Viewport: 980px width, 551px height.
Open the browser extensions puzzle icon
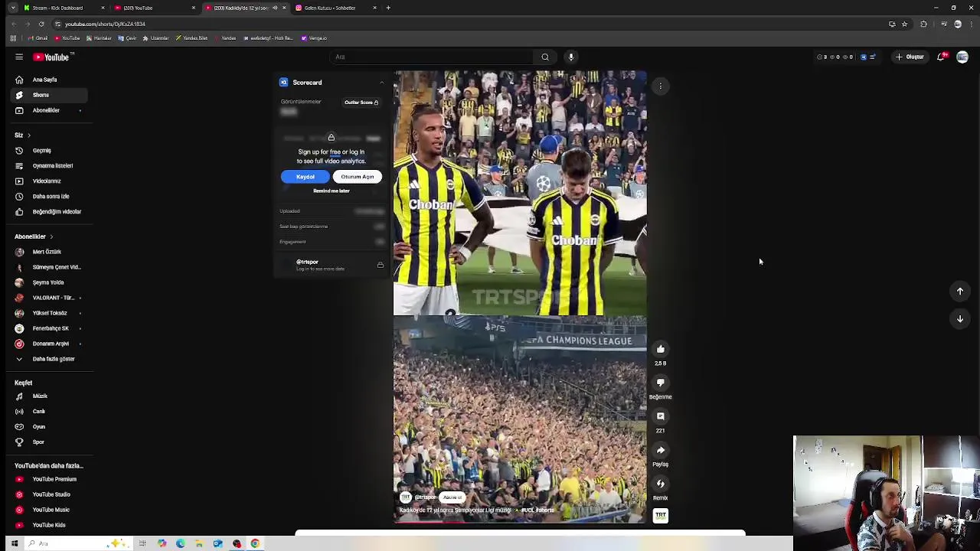pos(923,24)
